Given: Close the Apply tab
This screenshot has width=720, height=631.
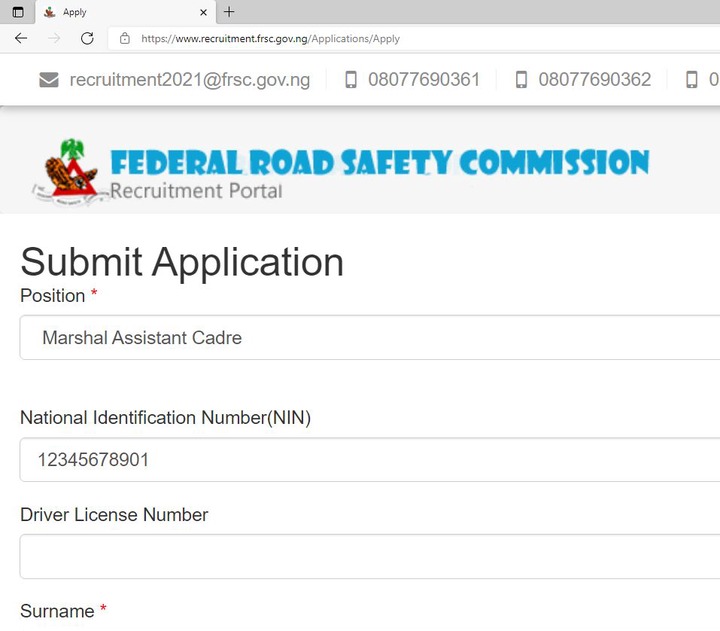Looking at the screenshot, I should (x=203, y=12).
